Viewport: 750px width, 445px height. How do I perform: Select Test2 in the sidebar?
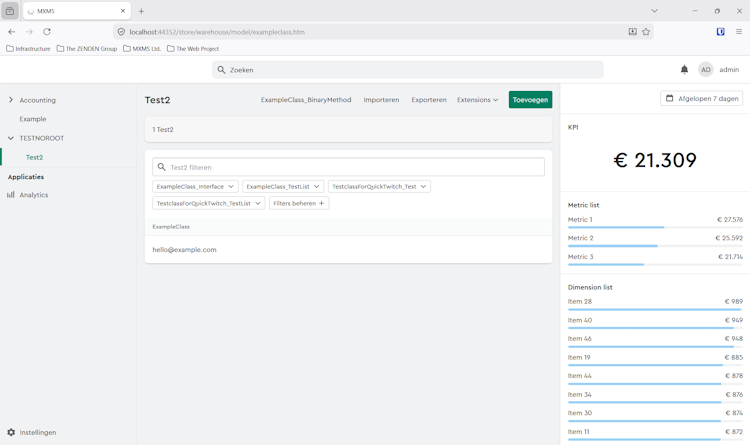34,157
